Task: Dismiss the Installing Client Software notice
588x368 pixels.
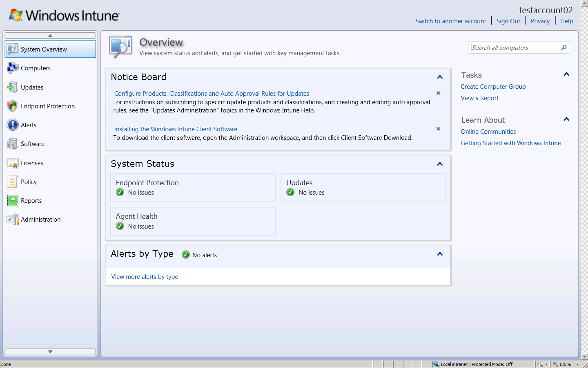Action: click(439, 129)
